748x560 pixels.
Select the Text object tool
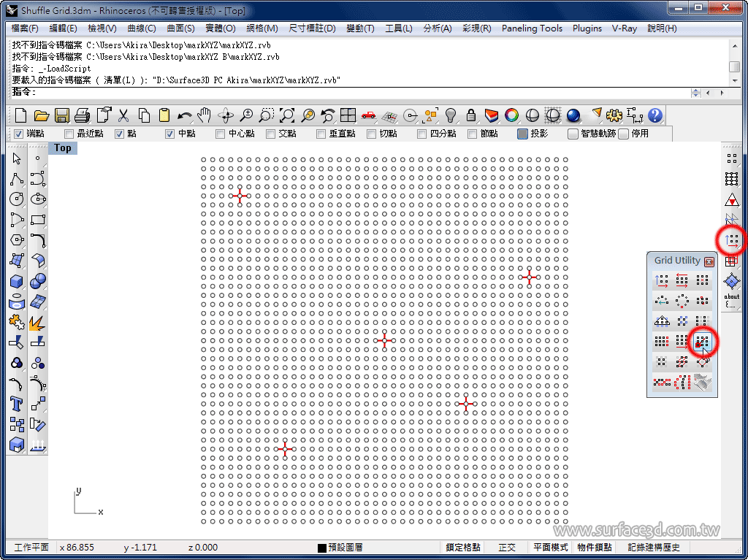[x=18, y=404]
